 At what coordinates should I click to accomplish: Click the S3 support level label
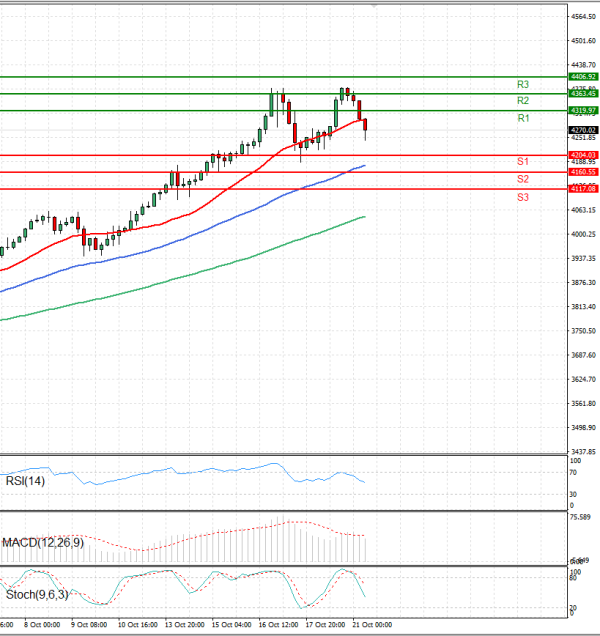tap(523, 198)
